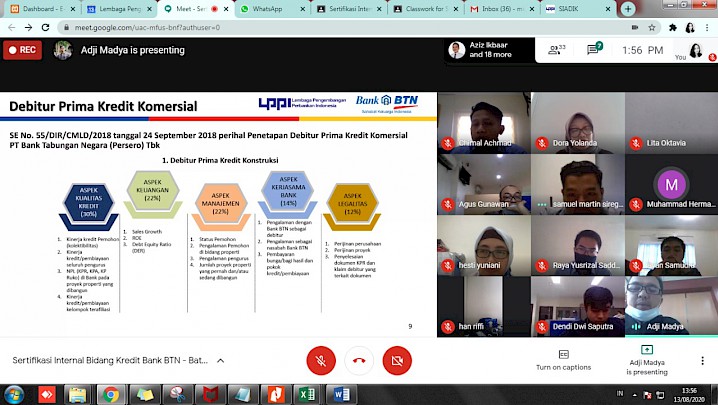This screenshot has width=718, height=405.
Task: Open the meeting title Sertifikasi Internal Bidang Kredit
Action: click(110, 361)
